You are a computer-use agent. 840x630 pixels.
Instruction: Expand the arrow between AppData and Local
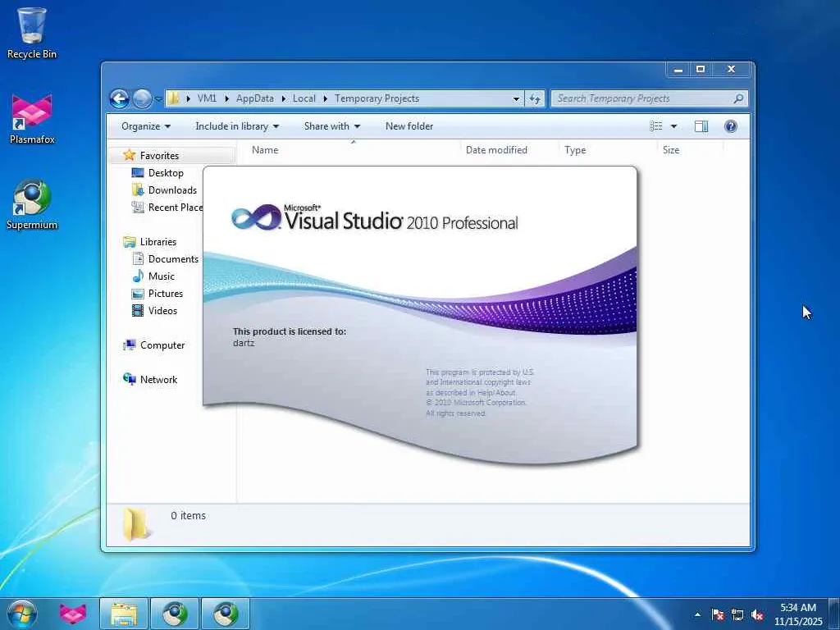pos(283,98)
